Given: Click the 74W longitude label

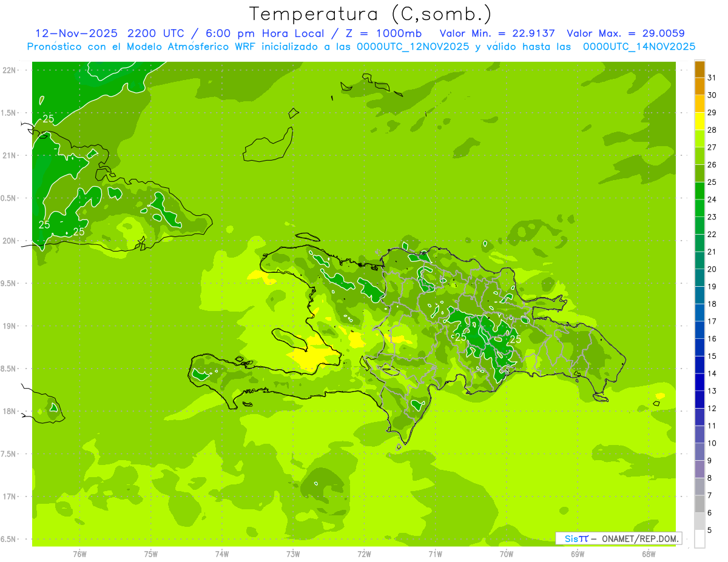Looking at the screenshot, I should click(x=222, y=554).
